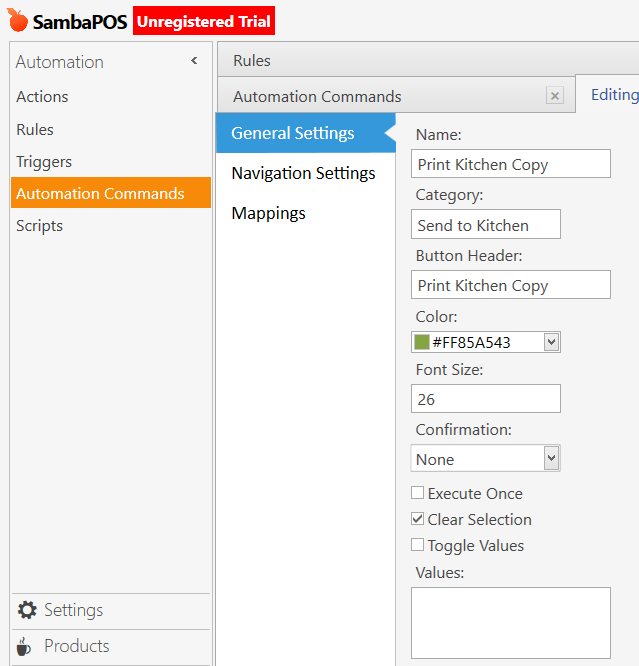Open the Products coffee cup section
Image resolution: width=639 pixels, height=666 pixels.
tap(23, 646)
